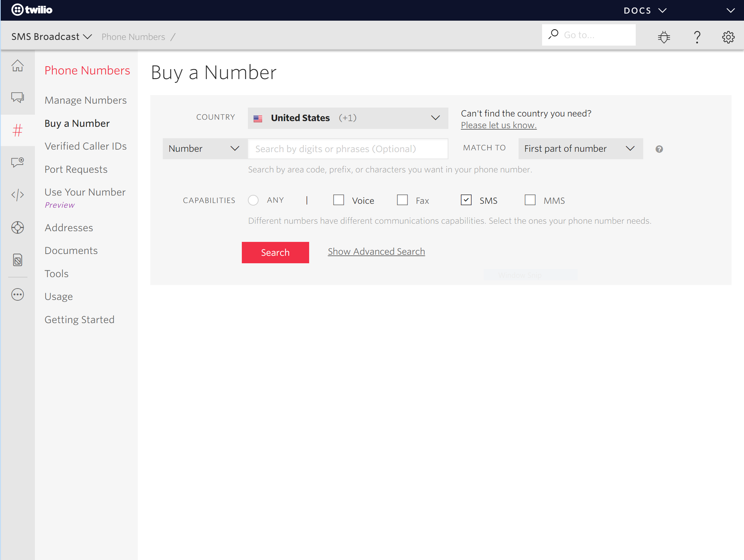Click the Document icon in sidebar
The image size is (744, 560).
18,261
